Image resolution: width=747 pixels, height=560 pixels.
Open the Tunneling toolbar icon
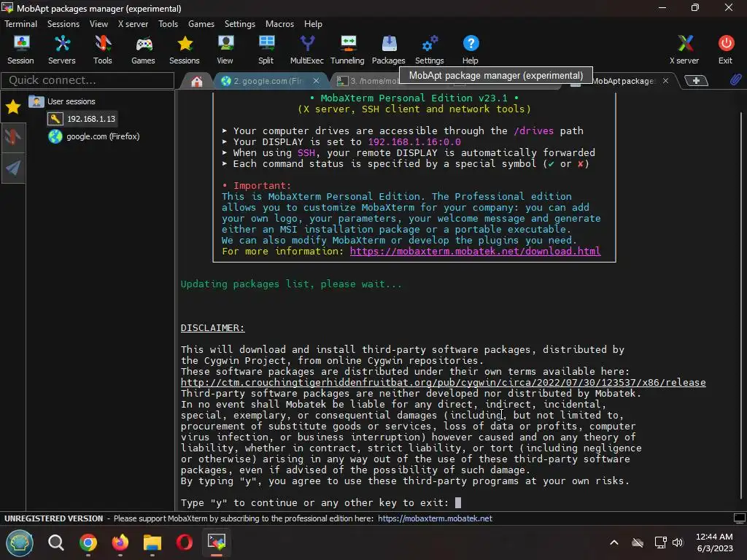[347, 50]
